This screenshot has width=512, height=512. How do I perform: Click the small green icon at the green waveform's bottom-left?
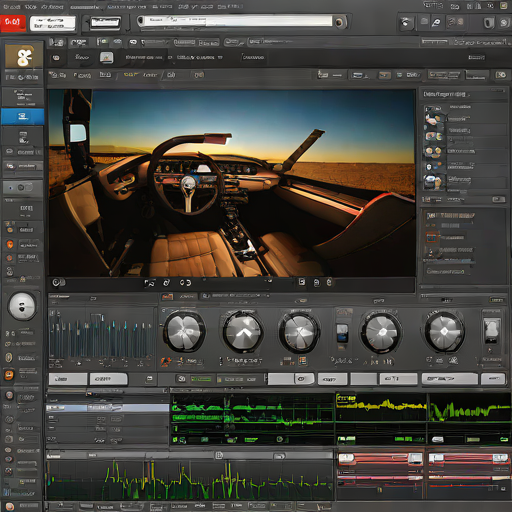coord(175,440)
